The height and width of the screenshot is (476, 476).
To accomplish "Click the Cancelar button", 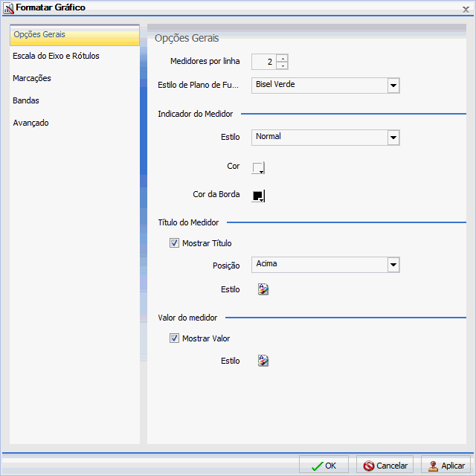I will 385,466.
